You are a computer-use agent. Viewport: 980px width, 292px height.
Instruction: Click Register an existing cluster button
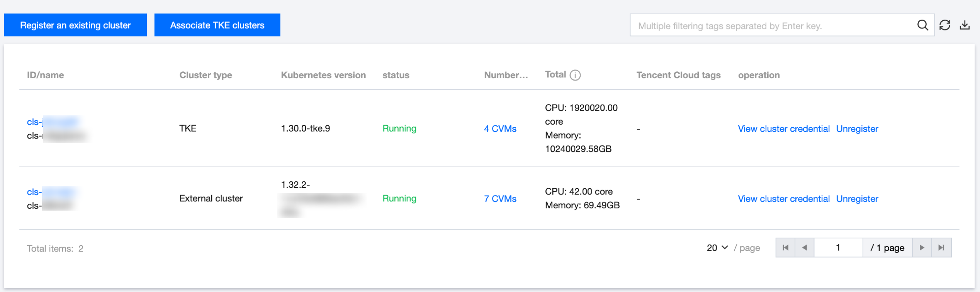click(x=75, y=25)
